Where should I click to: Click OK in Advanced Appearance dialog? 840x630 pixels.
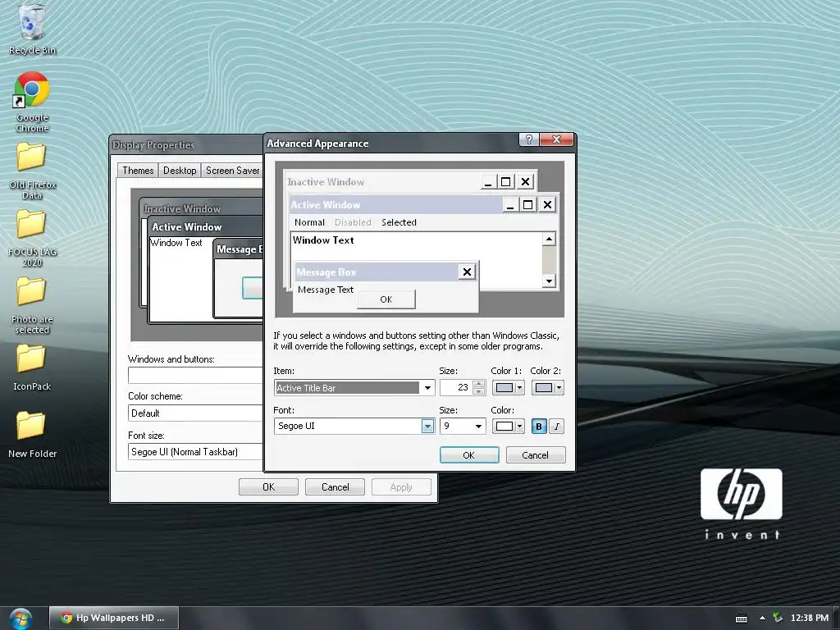[468, 454]
